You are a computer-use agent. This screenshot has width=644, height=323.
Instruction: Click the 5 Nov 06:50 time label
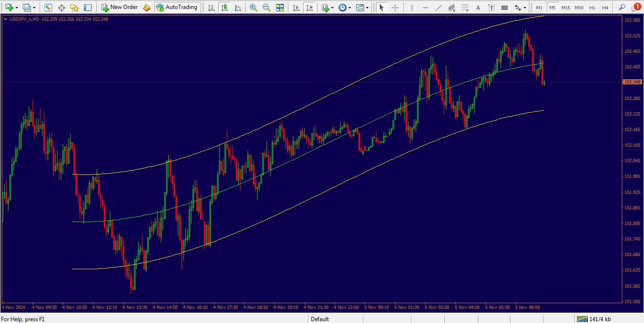tap(527, 307)
